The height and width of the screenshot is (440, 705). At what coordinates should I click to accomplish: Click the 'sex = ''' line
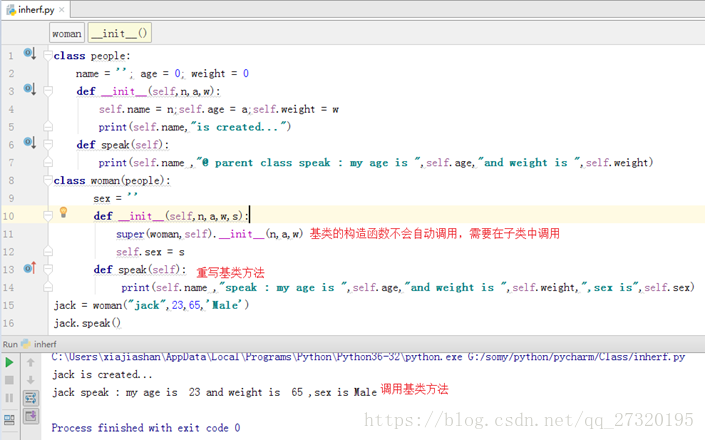115,198
